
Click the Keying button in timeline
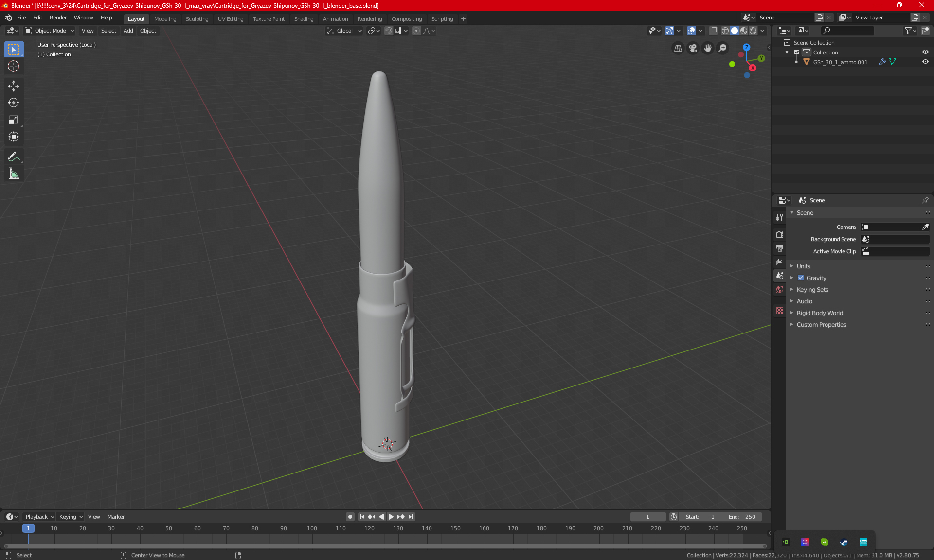coord(71,517)
